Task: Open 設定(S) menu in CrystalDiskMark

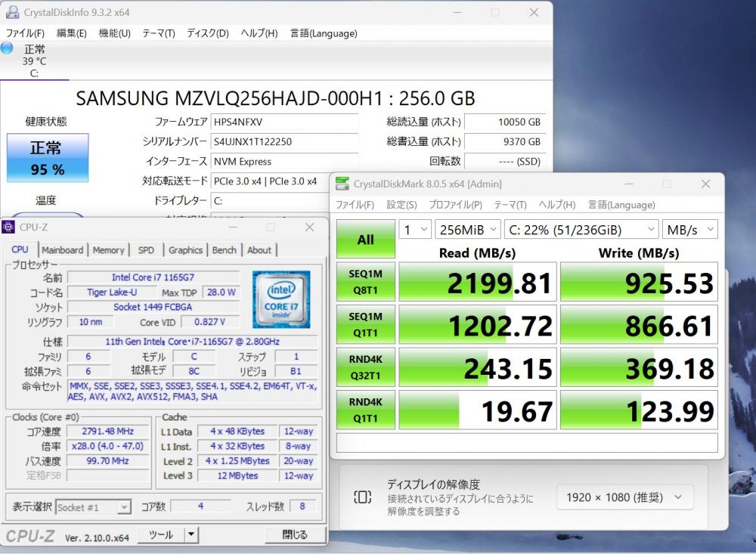Action: 401,205
